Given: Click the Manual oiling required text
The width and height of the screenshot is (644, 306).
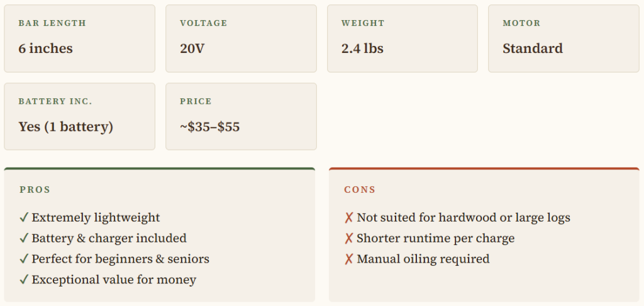Looking at the screenshot, I should [423, 259].
